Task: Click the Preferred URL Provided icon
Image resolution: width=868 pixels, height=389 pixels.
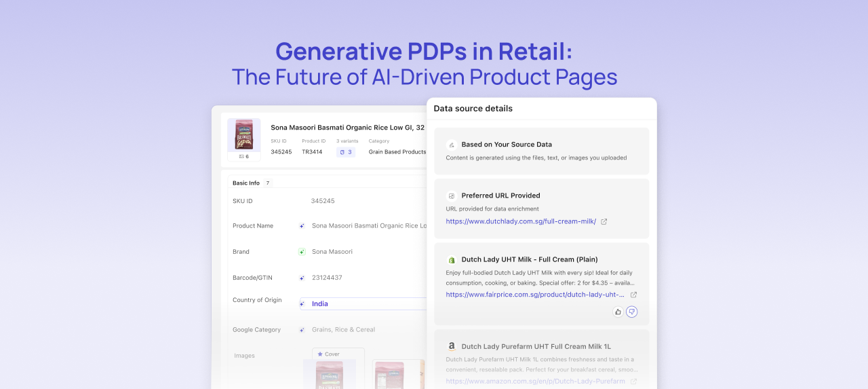Action: [452, 196]
